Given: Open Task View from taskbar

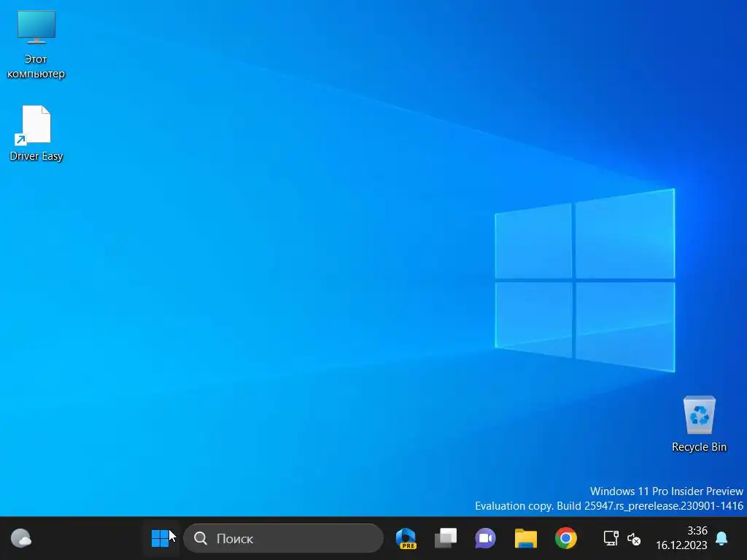Looking at the screenshot, I should point(446,539).
